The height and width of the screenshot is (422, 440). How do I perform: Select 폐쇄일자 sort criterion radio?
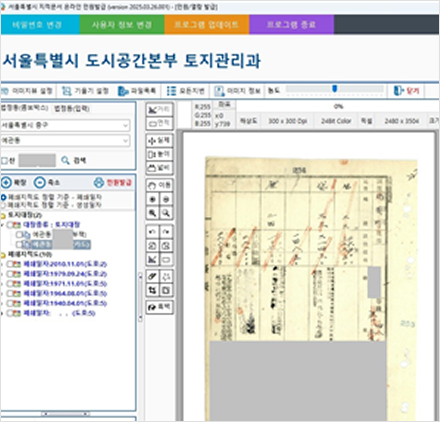click(3, 198)
